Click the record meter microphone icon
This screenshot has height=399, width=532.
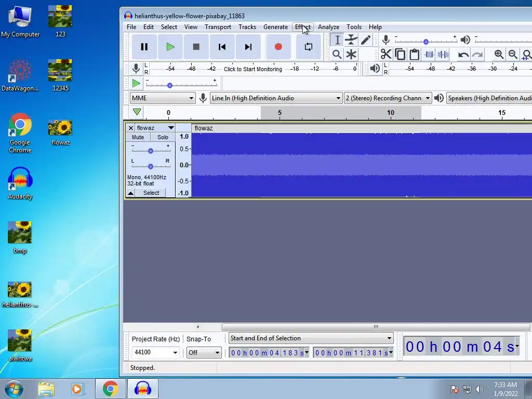(136, 69)
